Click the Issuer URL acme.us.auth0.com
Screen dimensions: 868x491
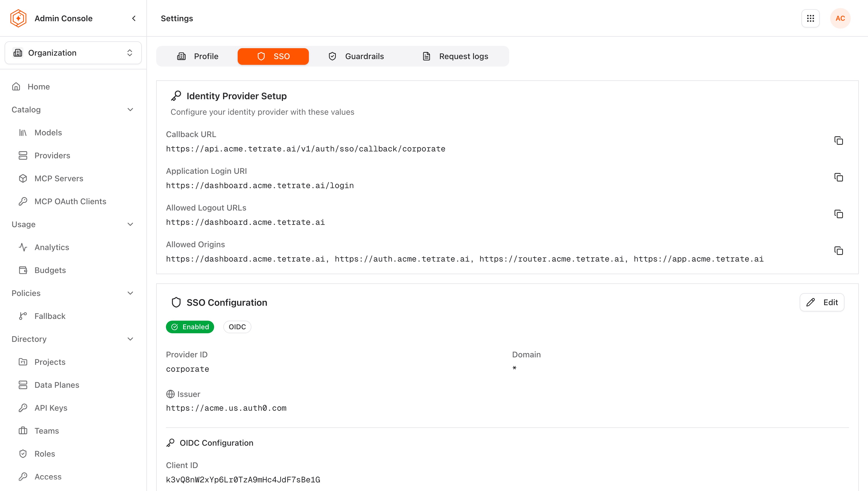coord(226,408)
